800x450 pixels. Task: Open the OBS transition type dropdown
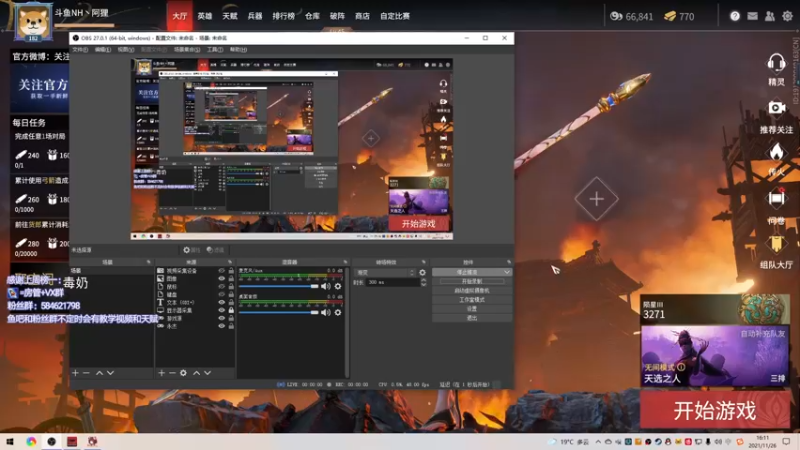pos(385,272)
